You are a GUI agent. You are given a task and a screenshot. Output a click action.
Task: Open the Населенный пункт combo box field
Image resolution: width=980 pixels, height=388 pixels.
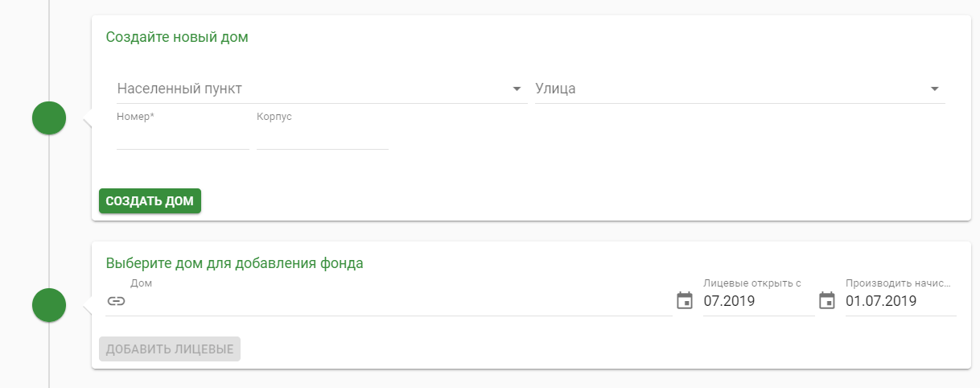tap(320, 89)
